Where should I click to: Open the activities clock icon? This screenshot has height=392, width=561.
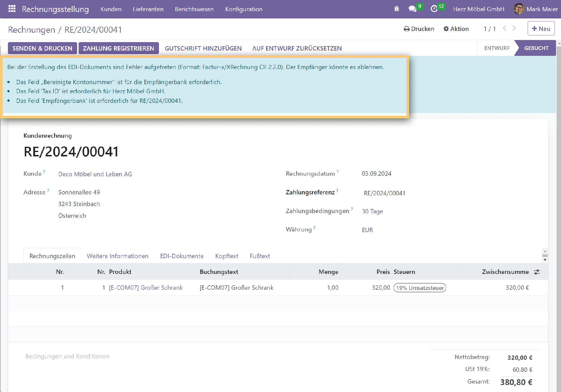434,9
